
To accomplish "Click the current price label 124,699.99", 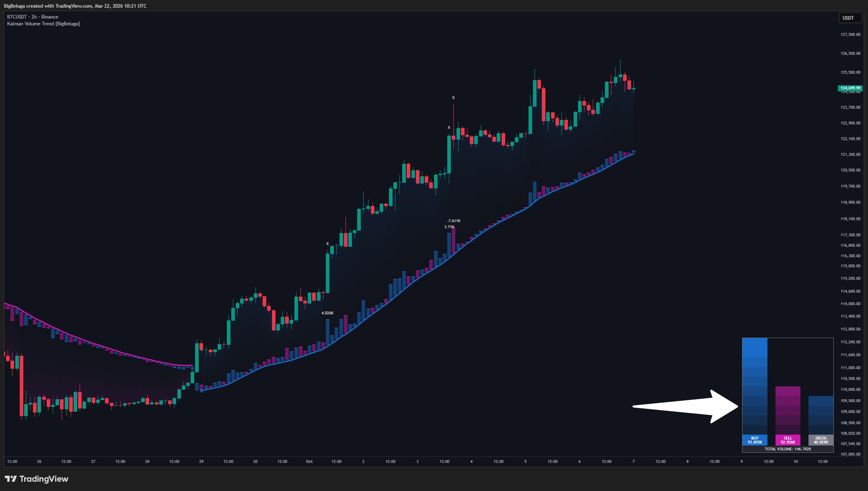I will 850,88.
